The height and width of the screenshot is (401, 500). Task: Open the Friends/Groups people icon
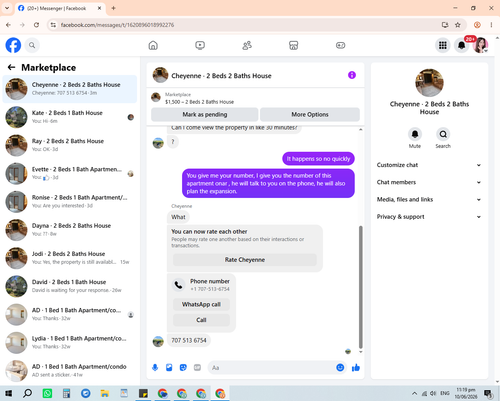247,45
